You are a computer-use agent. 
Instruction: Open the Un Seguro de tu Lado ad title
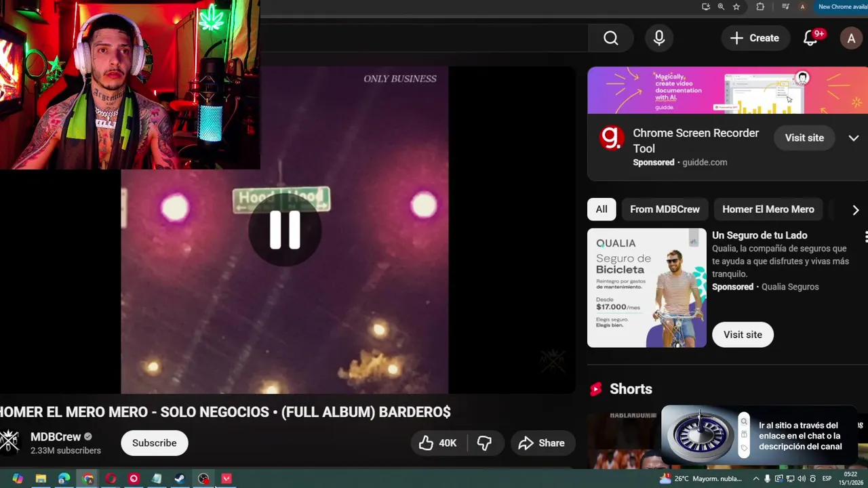click(759, 235)
